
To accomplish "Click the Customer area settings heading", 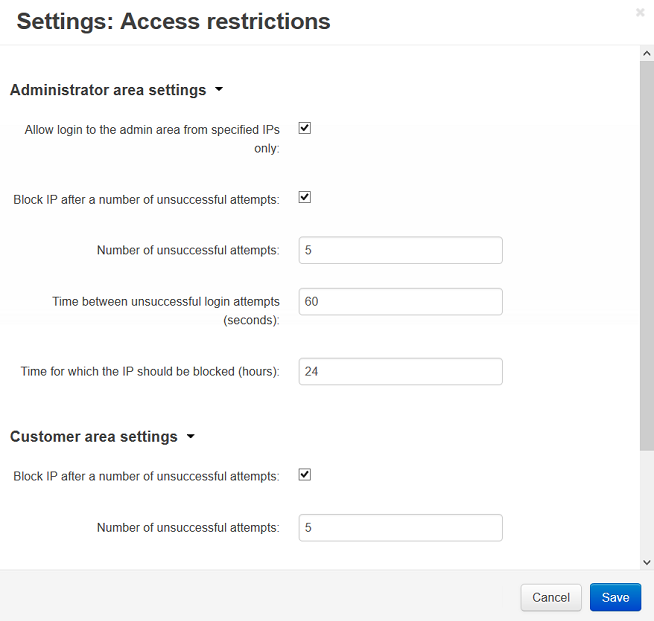I will (94, 437).
